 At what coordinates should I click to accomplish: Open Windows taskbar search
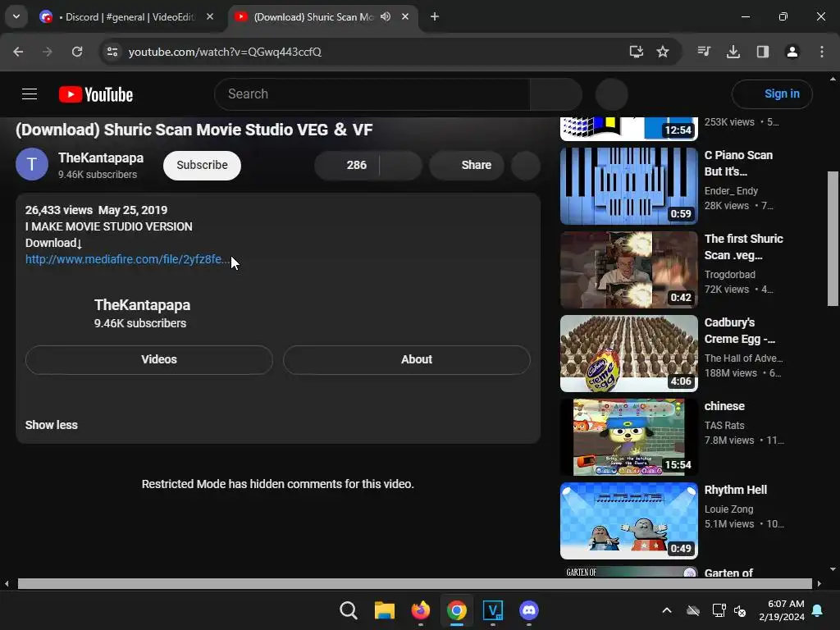[348, 610]
